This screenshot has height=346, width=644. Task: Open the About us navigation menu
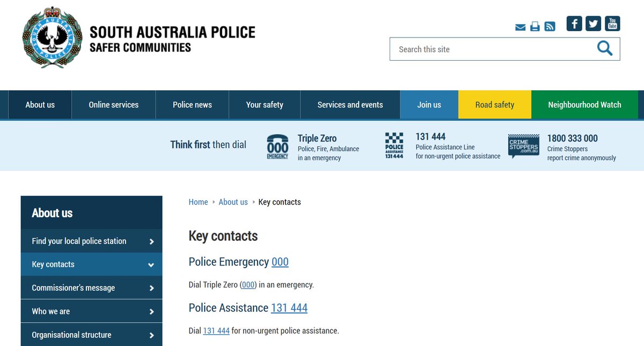click(x=40, y=105)
